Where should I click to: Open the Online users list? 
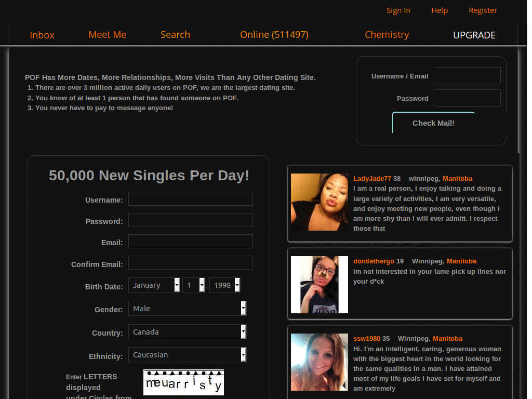tap(274, 35)
